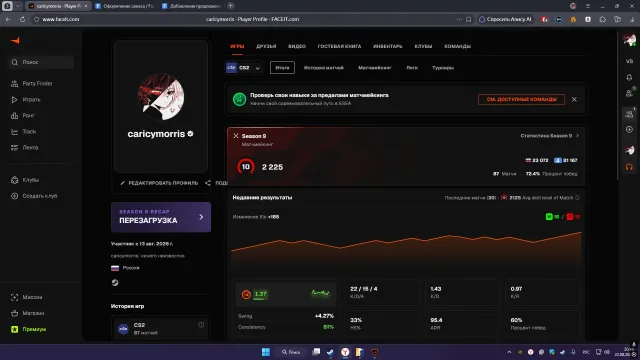Open notifications bell in right panel

coord(629,77)
